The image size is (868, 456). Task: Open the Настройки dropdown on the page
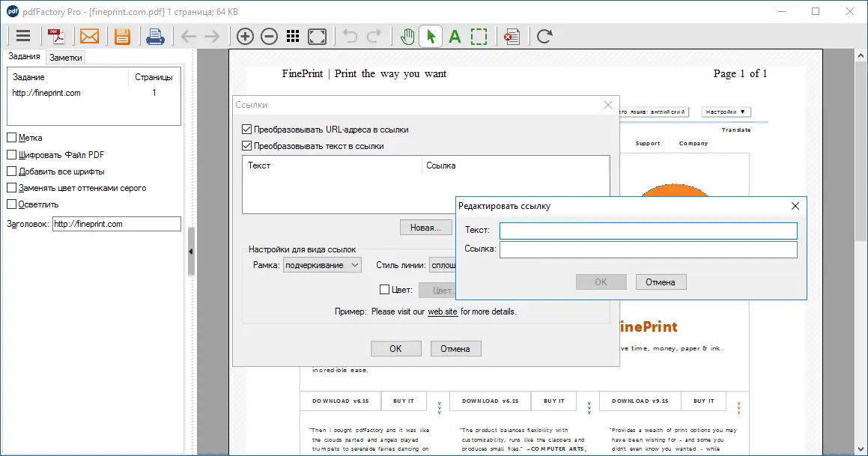coord(725,111)
